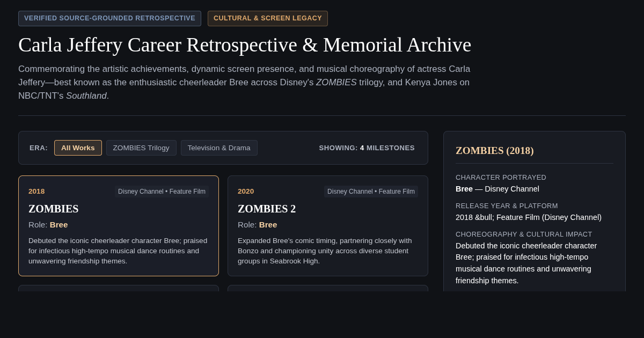Viewport: 644px width, 338px height.
Task: Click the 2018 year label
Action: [36, 192]
